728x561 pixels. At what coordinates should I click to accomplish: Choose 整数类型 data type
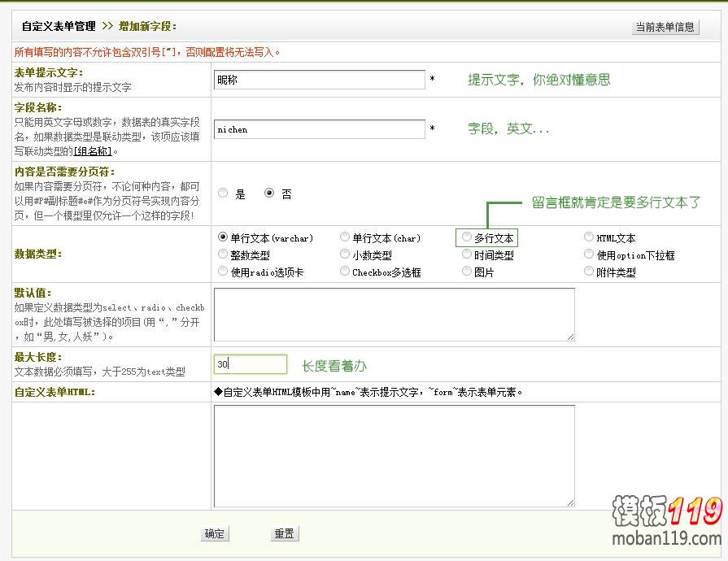[222, 254]
